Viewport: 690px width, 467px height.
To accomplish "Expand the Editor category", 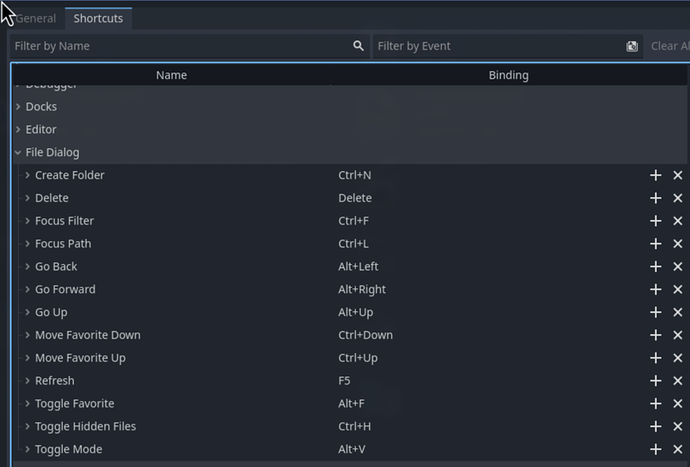I will tap(18, 130).
